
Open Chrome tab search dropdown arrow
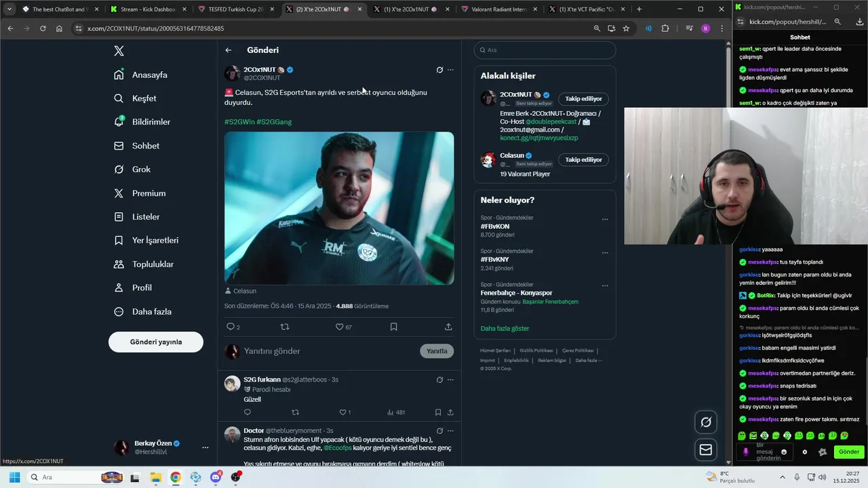(x=9, y=9)
